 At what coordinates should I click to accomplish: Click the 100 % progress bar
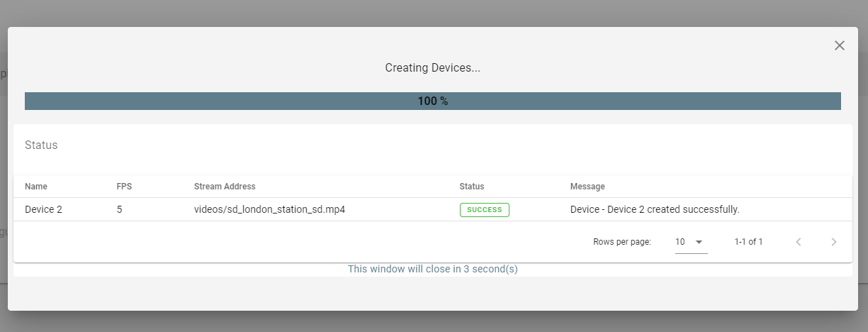pos(432,101)
